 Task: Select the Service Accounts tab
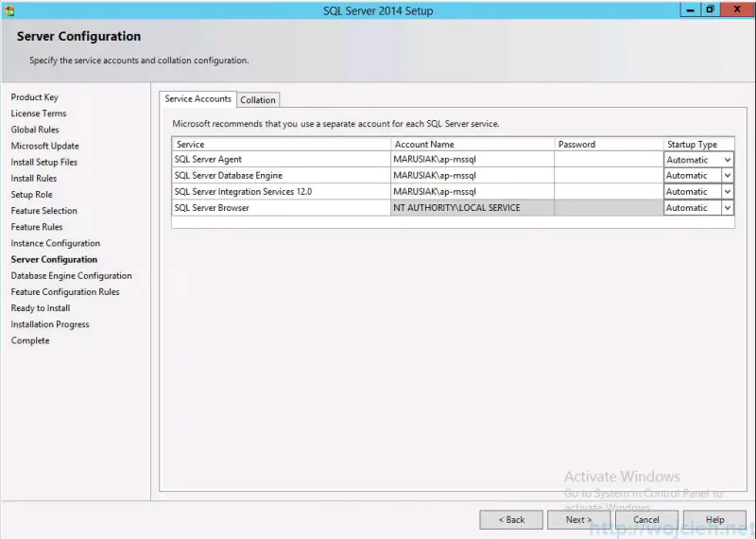coord(198,99)
